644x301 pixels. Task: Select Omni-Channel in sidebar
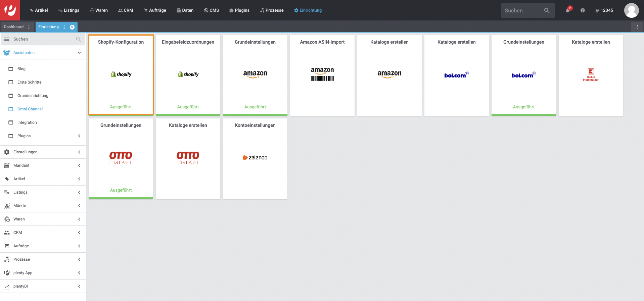pos(30,109)
